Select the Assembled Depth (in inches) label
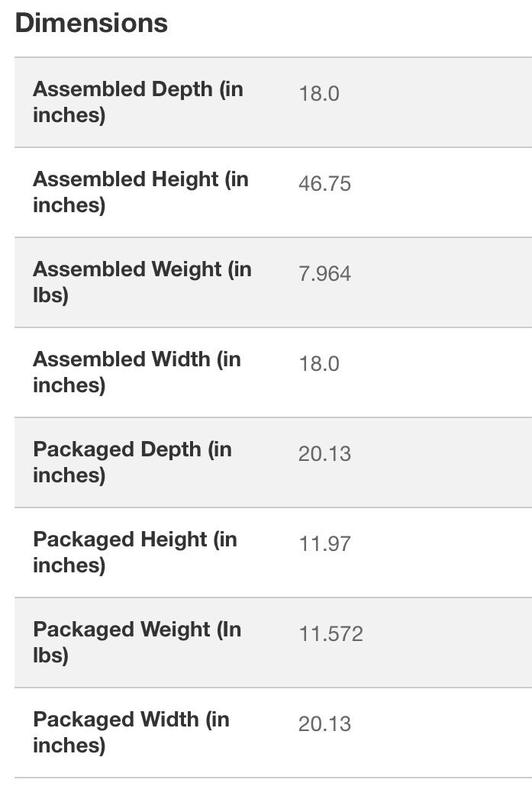The width and height of the screenshot is (532, 786). (137, 102)
